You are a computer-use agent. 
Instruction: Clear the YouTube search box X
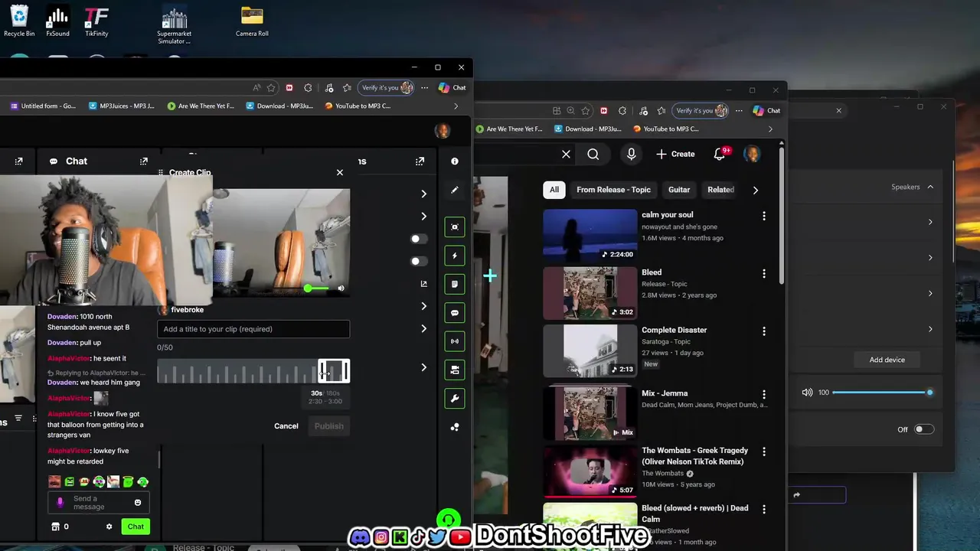(x=566, y=154)
